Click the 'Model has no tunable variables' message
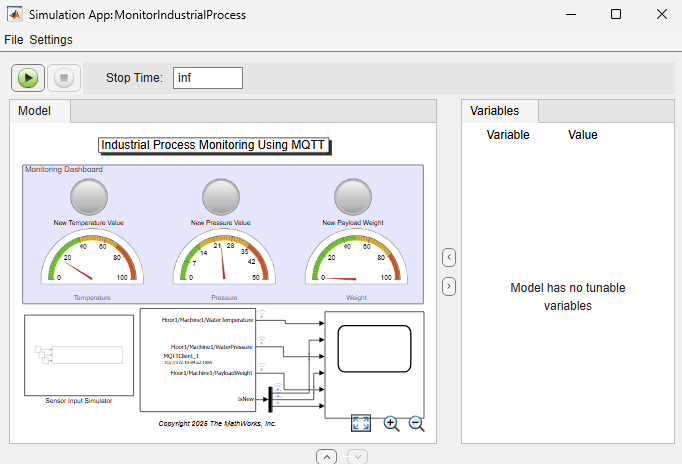This screenshot has width=682, height=464. (568, 297)
